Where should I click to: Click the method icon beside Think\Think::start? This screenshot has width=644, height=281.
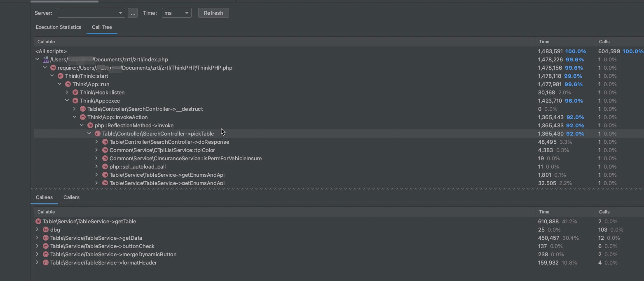pos(61,76)
